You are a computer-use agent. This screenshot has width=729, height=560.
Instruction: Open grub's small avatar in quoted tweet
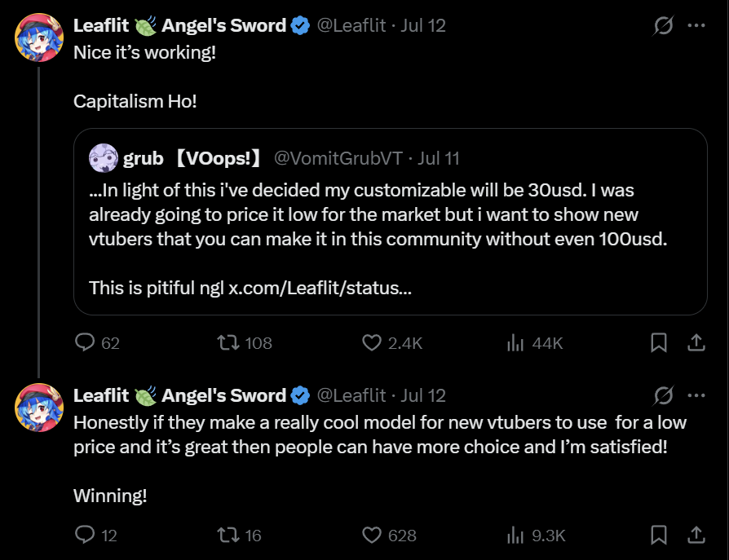tap(104, 158)
